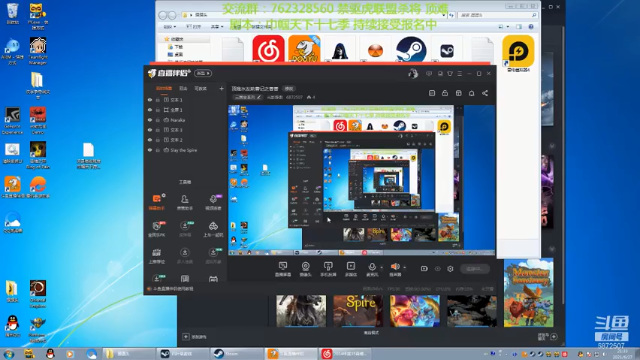Click the Start streaming button at bottom right

coord(475,269)
